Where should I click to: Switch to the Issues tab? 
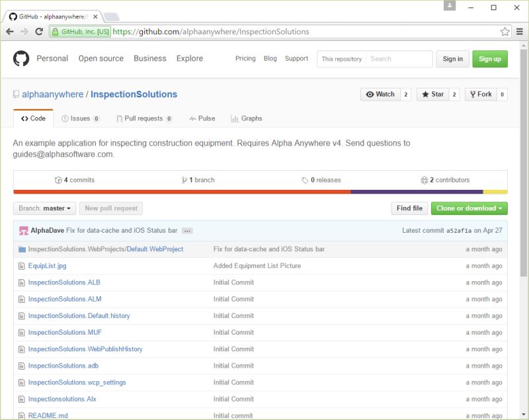[x=78, y=118]
